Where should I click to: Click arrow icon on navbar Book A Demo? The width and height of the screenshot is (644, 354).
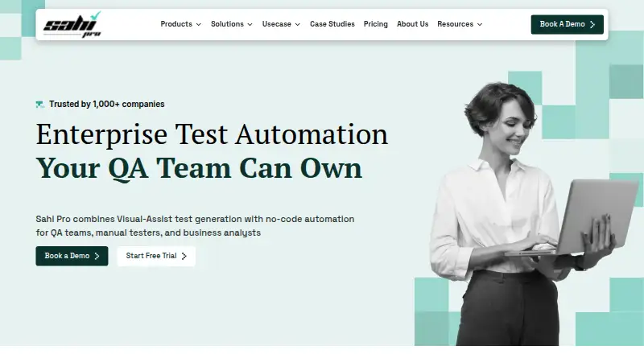(592, 25)
